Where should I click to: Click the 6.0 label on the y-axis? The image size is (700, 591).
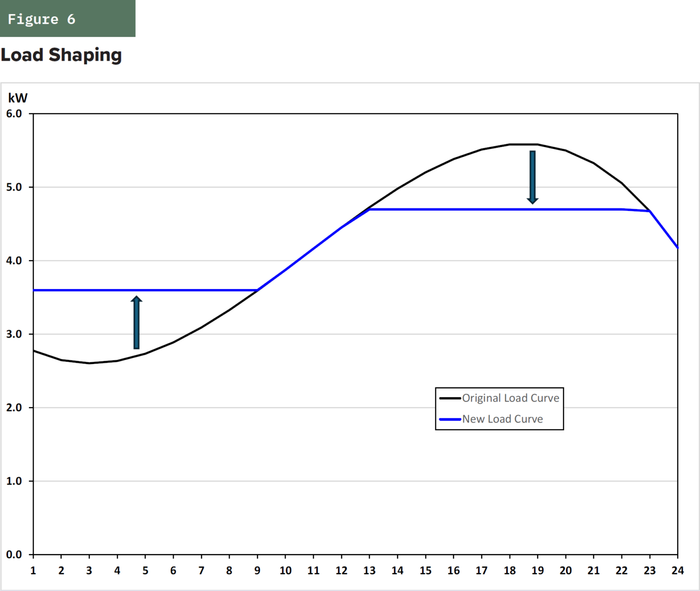click(14, 114)
